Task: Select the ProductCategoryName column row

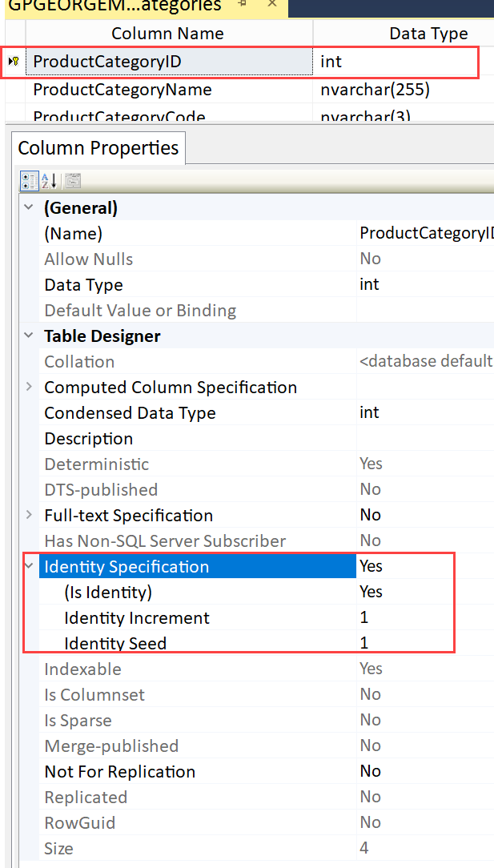Action: pyautogui.click(x=122, y=90)
